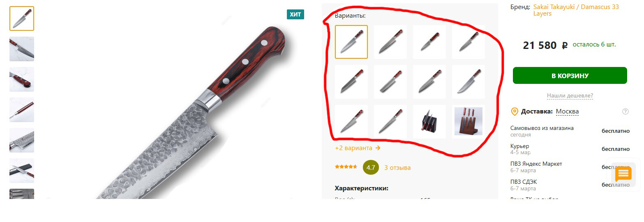Show second gallery thumbnail of blade close-up
This screenshot has height=222, width=644.
coord(22,49)
